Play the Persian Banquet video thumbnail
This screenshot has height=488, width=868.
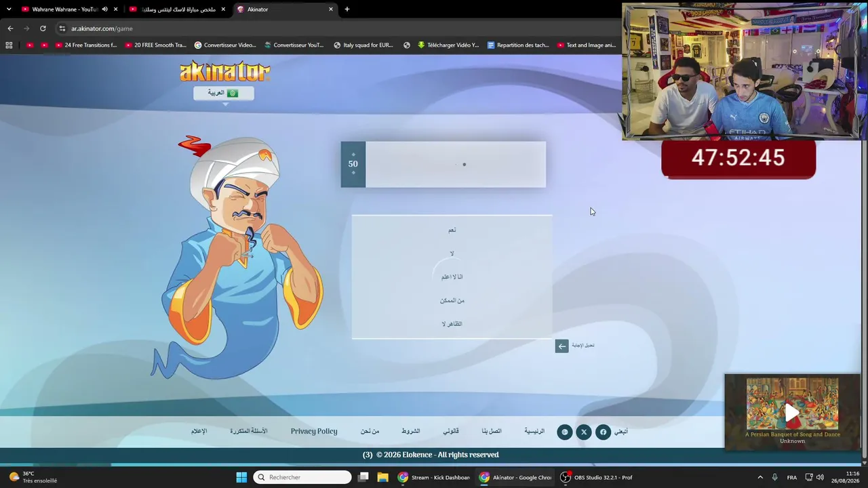[792, 412]
